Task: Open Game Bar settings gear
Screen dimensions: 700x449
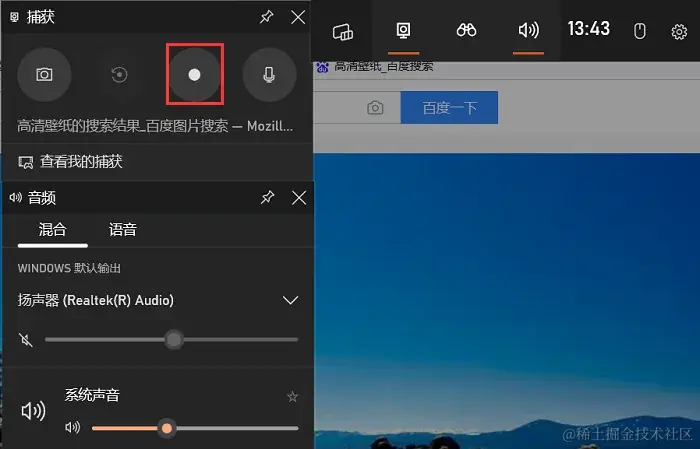Action: click(x=679, y=32)
